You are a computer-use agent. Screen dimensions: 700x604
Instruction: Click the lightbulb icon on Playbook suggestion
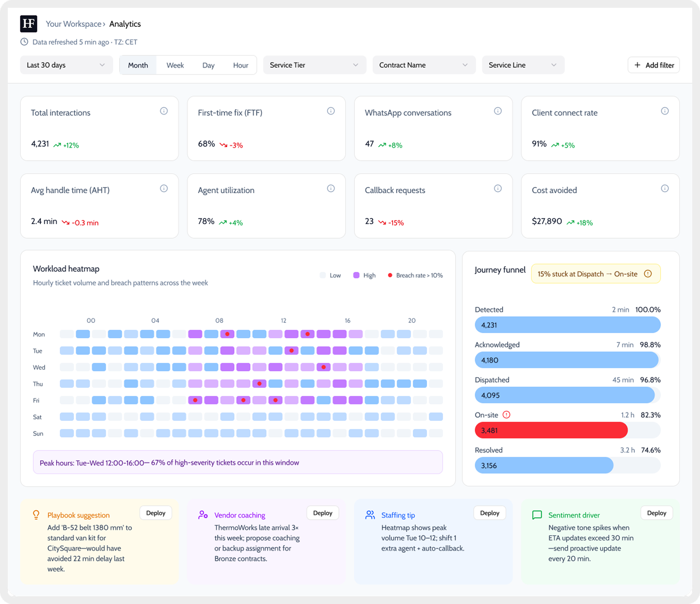pos(36,515)
